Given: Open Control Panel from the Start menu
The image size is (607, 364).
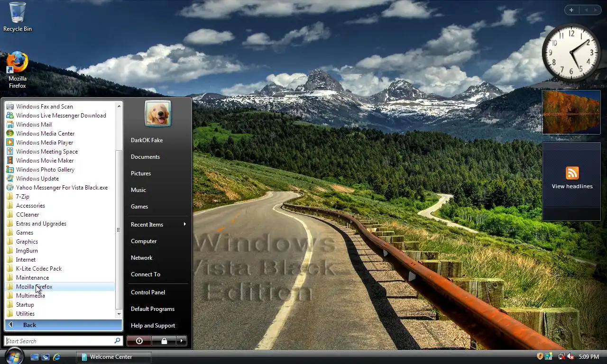Looking at the screenshot, I should pos(148,292).
